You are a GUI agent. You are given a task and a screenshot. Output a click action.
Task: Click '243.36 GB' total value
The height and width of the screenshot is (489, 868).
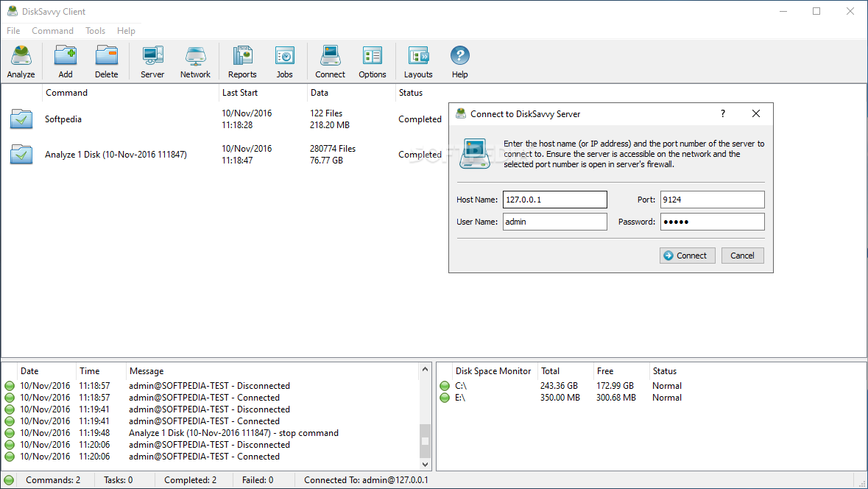point(559,386)
